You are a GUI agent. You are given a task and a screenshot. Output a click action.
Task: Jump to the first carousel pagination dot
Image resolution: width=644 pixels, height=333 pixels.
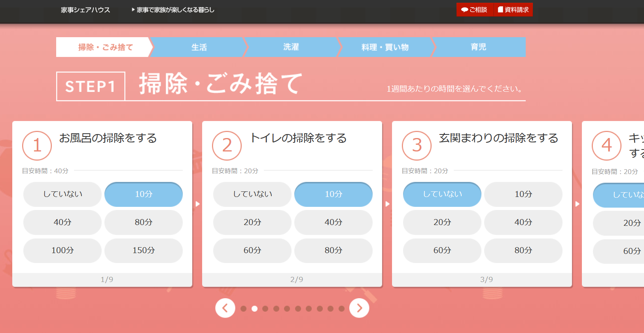[244, 308]
